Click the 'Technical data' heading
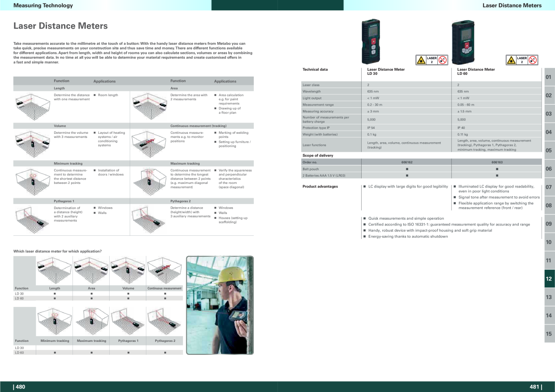 [315, 69]
